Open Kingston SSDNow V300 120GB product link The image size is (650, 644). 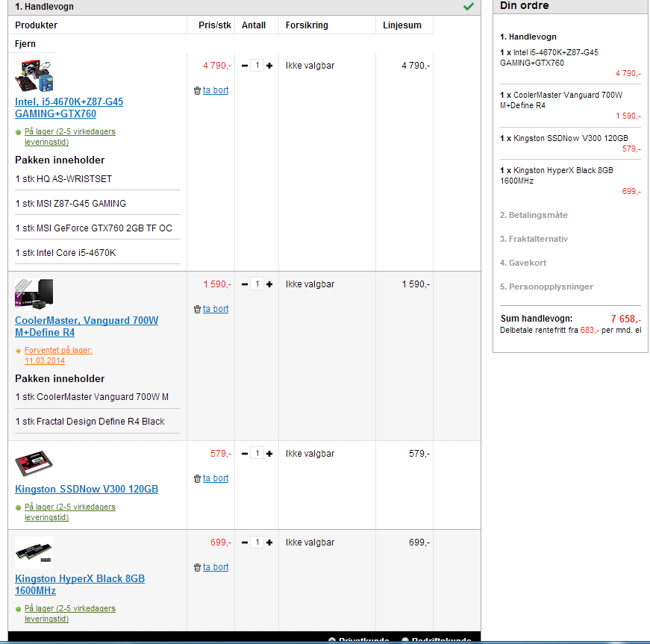click(87, 489)
